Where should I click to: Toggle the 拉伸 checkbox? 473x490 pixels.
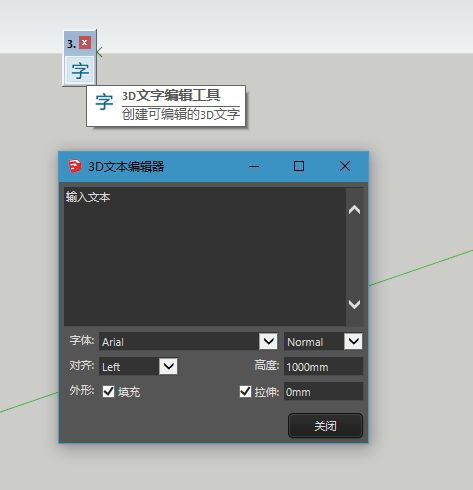pos(245,391)
